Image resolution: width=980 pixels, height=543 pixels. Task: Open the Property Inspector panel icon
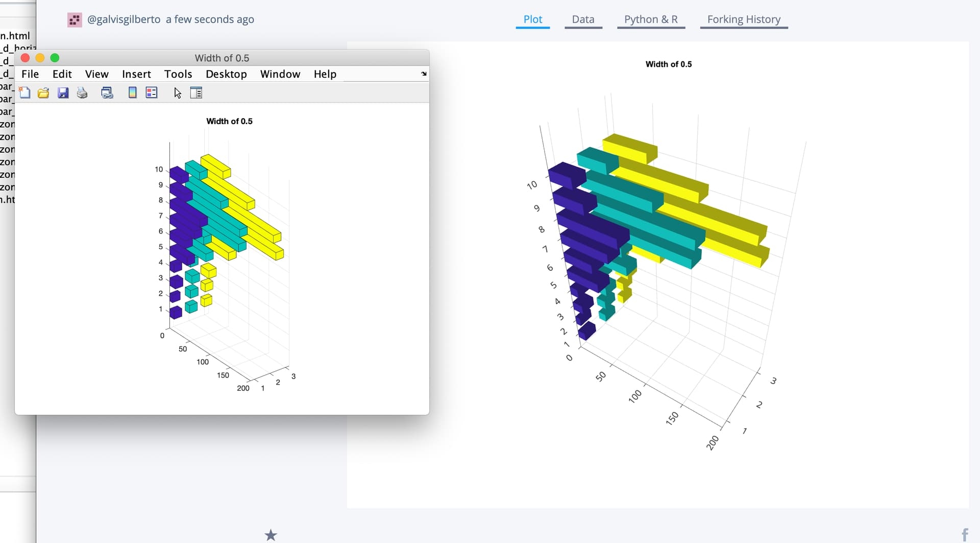pos(196,92)
